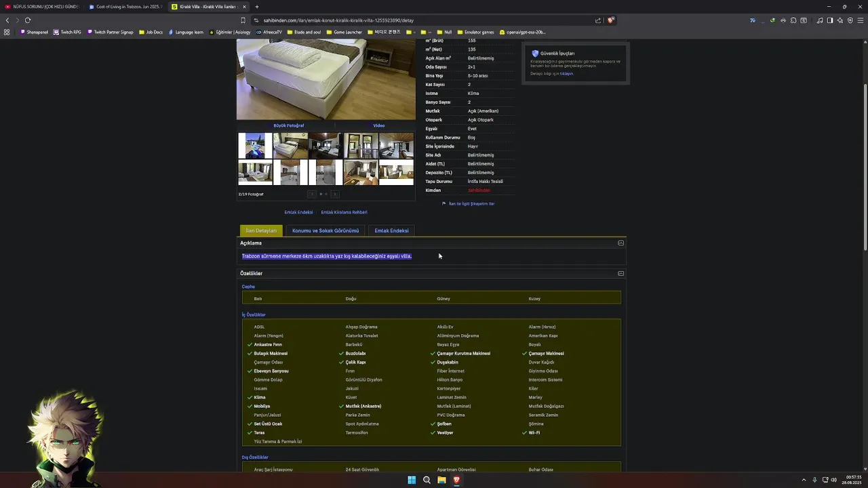This screenshot has height=488, width=868.
Task: Open the extensions puzzle-piece icon
Action: coord(793,20)
